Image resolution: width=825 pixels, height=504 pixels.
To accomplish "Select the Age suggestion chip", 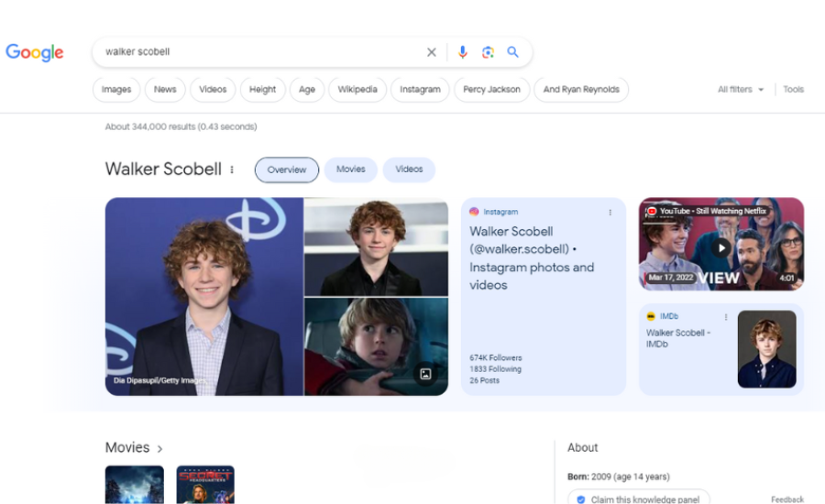I will click(307, 90).
